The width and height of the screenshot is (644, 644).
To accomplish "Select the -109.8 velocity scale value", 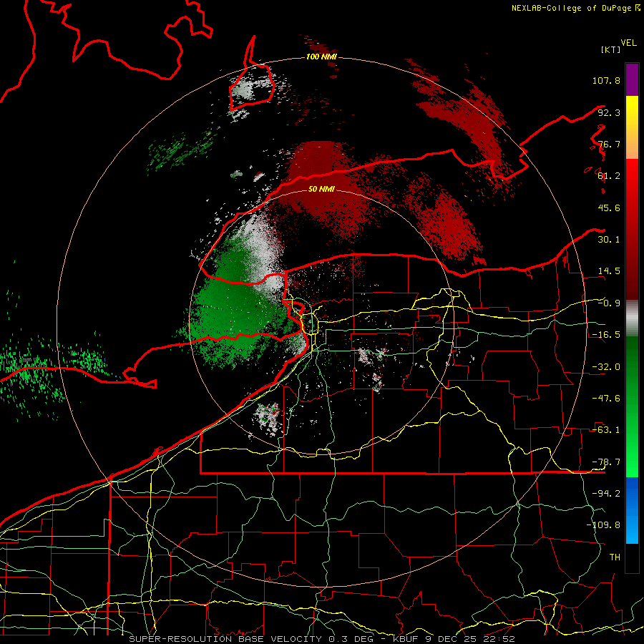I will point(603,525).
